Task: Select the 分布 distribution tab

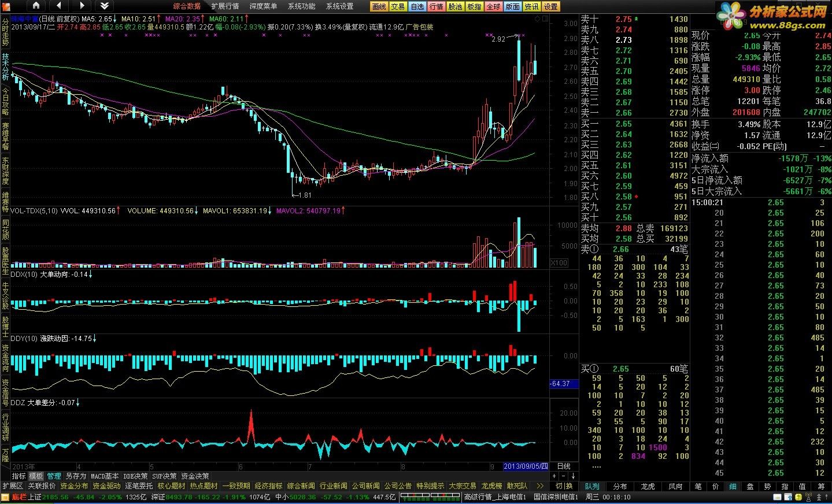Action: [x=620, y=487]
